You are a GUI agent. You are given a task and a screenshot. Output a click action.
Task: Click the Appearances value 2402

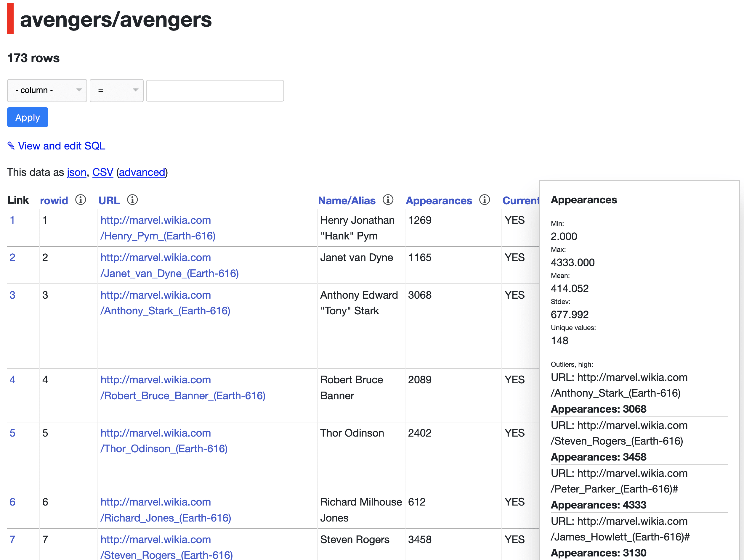click(419, 433)
